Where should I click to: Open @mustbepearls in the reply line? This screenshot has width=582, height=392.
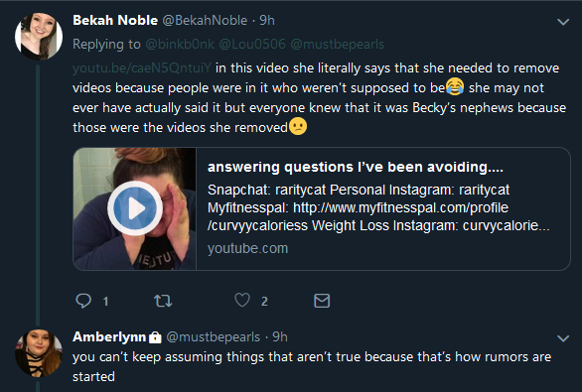(x=337, y=44)
